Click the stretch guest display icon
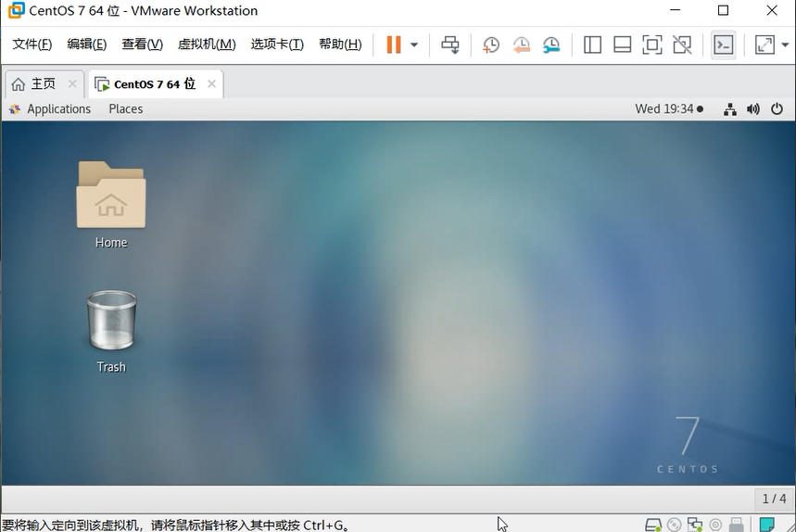This screenshot has height=532, width=796. click(765, 44)
